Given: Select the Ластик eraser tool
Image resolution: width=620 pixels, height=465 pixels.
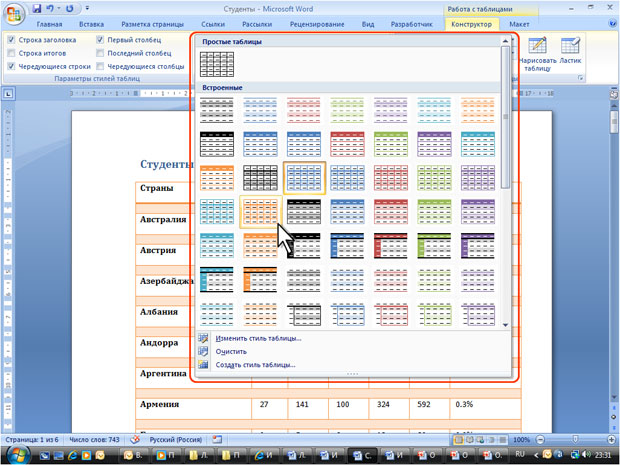Looking at the screenshot, I should point(570,50).
